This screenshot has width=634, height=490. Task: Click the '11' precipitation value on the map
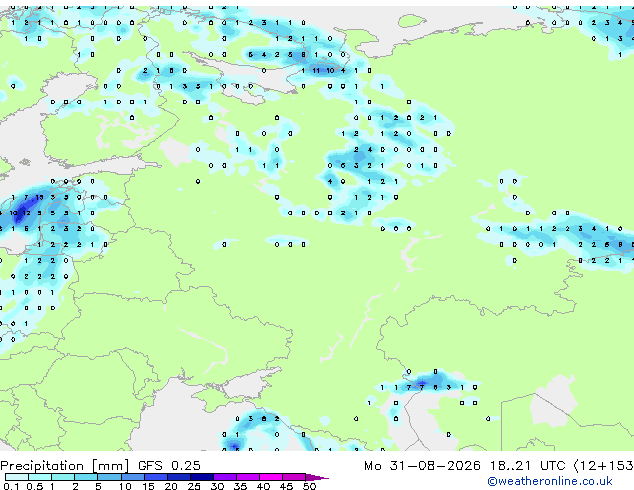(316, 70)
